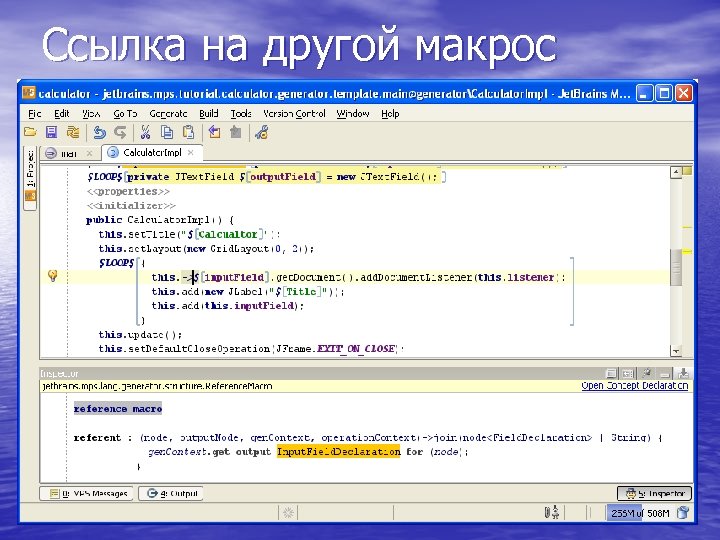Click the Title property macro

(x=301, y=292)
